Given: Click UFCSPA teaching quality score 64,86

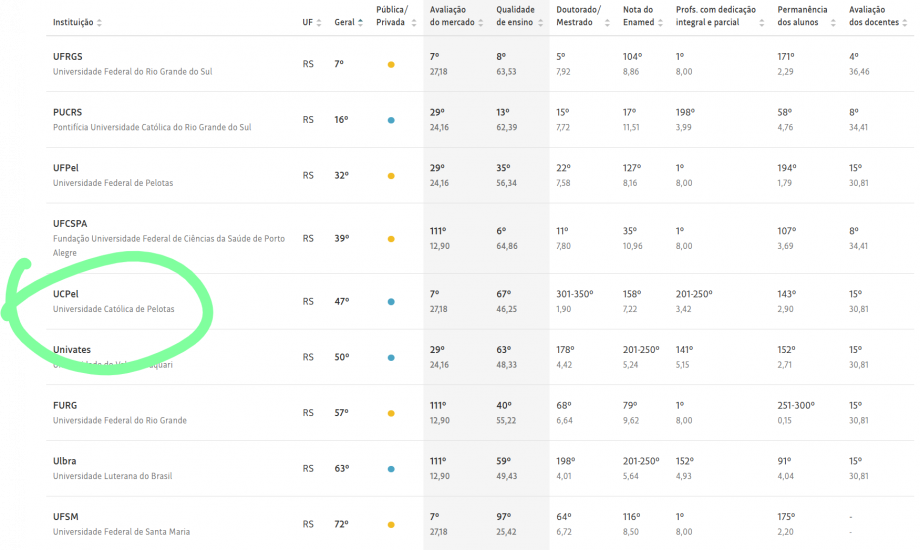Looking at the screenshot, I should (x=507, y=246).
